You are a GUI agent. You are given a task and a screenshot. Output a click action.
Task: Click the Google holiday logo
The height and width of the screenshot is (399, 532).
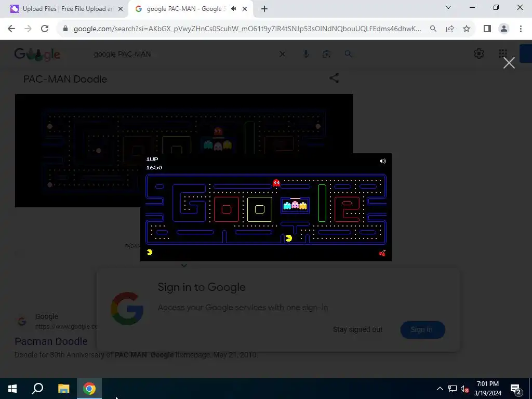point(37,54)
